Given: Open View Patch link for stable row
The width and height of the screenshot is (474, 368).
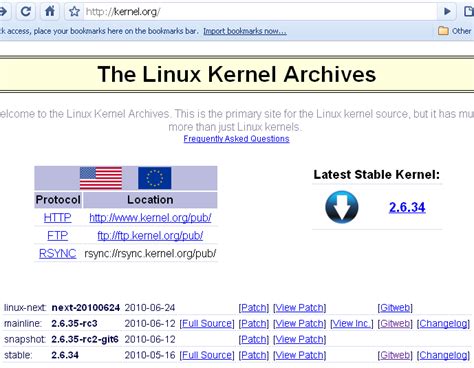Looking at the screenshot, I should pos(299,355).
